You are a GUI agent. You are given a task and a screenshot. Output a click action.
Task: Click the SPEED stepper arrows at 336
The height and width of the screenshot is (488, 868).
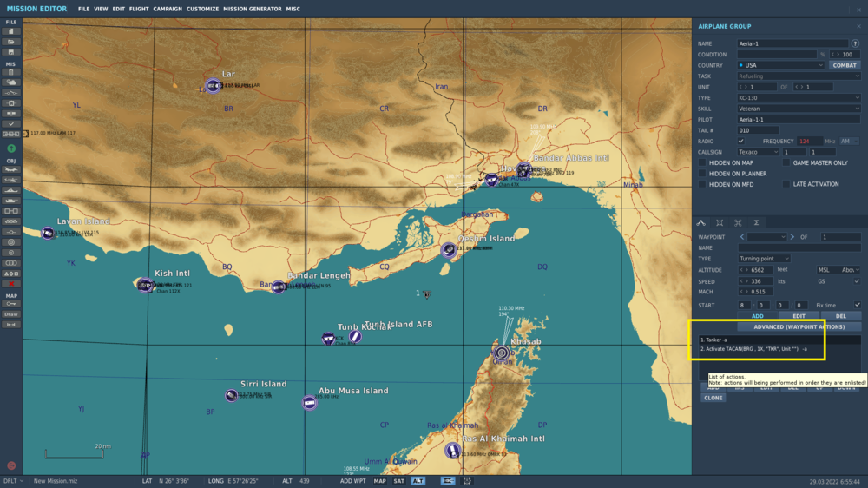point(744,281)
